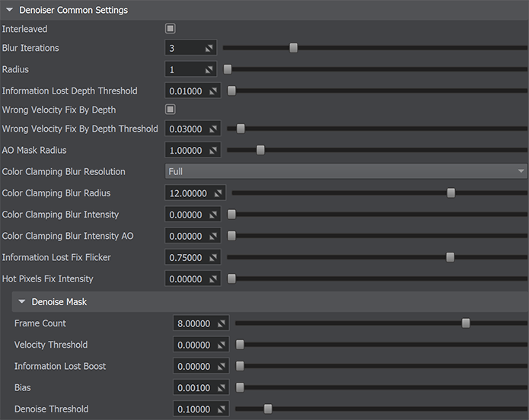The width and height of the screenshot is (529, 420).
Task: Click Color Clamping Blur Radius arrow icon
Action: click(x=218, y=193)
